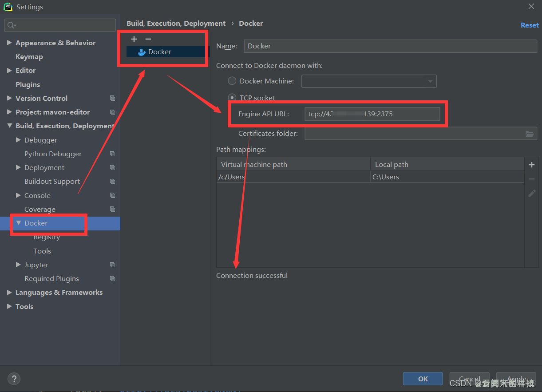The height and width of the screenshot is (392, 542).
Task: Click the Engine API URL input field
Action: coord(372,114)
